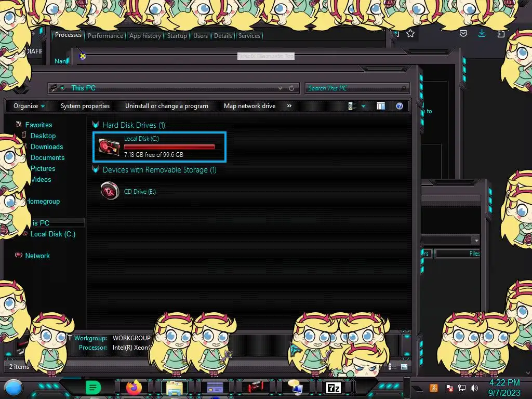Select the CD Drive (E:) icon
Screen dimensions: 532x399
(110, 190)
